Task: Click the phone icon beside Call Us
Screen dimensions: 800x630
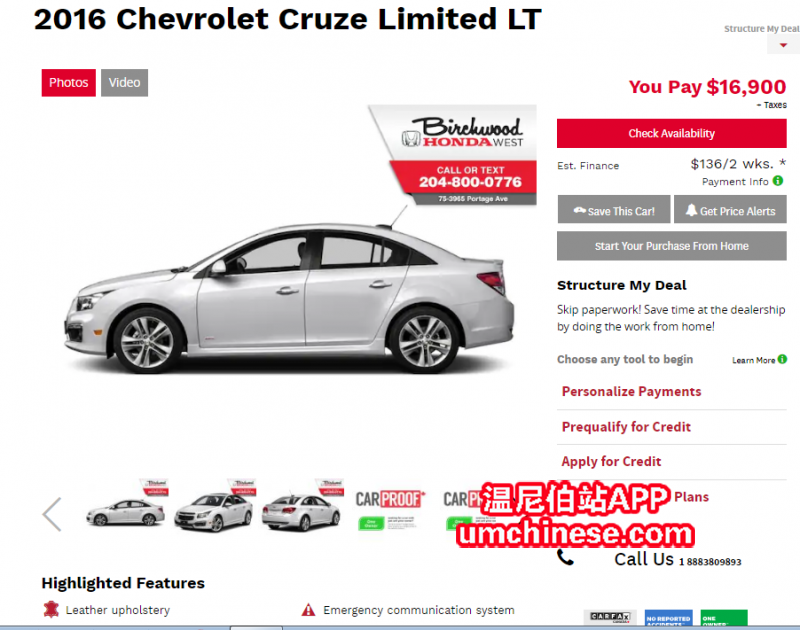Action: click(x=565, y=557)
